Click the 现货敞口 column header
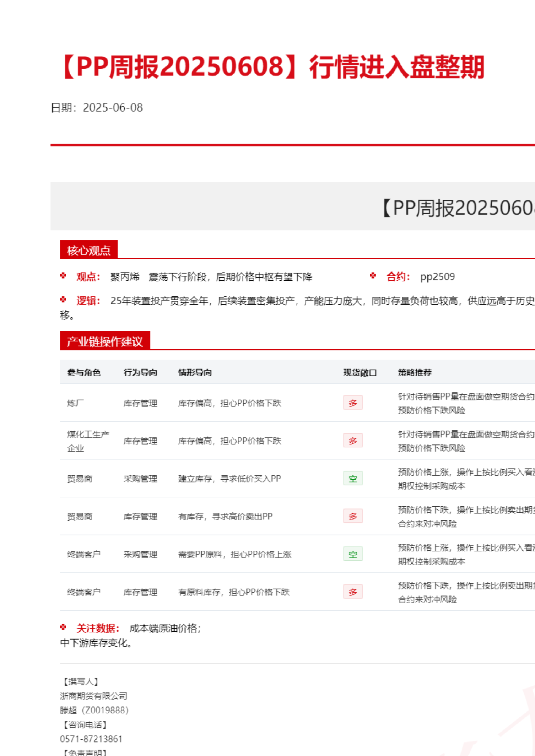Image resolution: width=535 pixels, height=756 pixels. (360, 373)
